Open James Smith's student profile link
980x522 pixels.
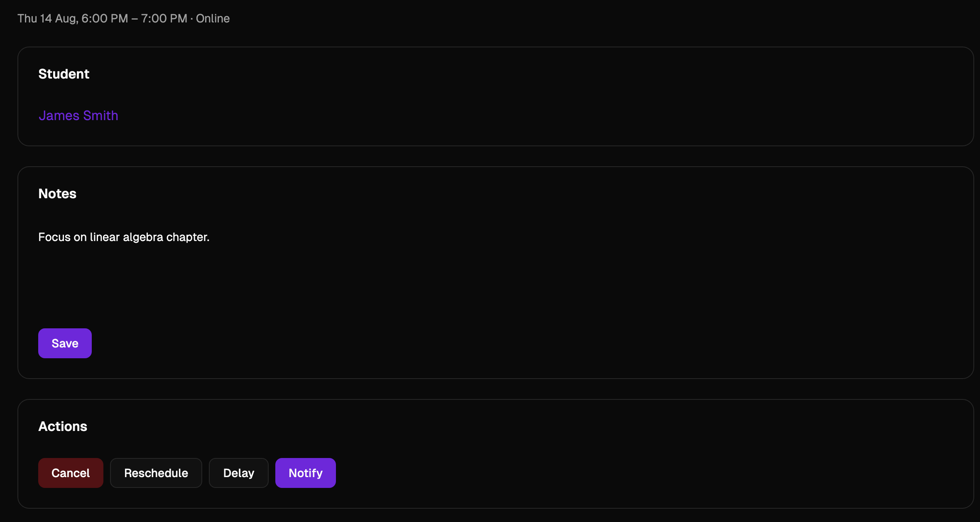point(78,116)
